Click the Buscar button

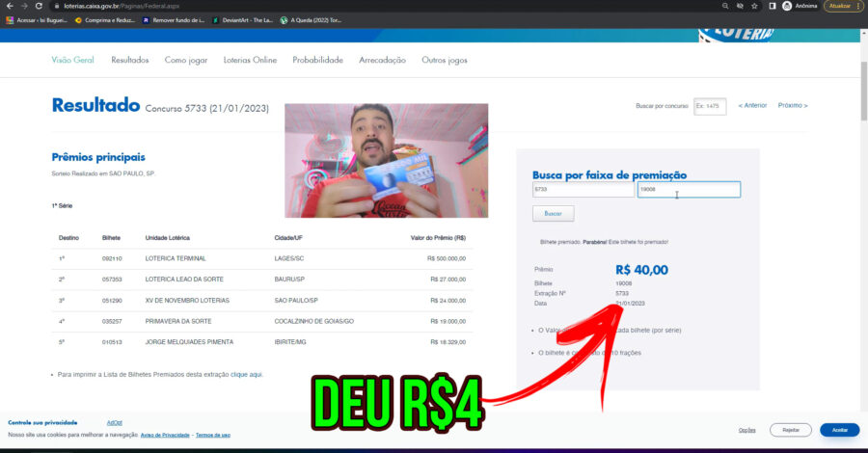coord(553,214)
